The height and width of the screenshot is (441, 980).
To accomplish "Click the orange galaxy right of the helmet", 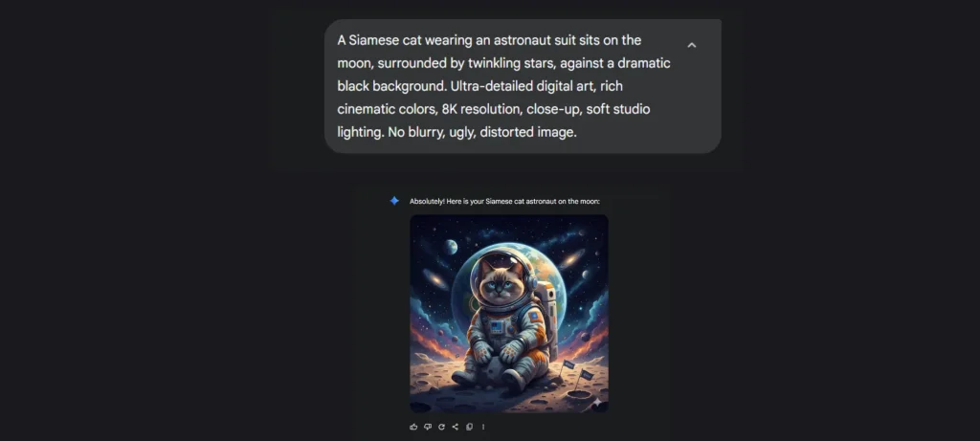I will (571, 259).
